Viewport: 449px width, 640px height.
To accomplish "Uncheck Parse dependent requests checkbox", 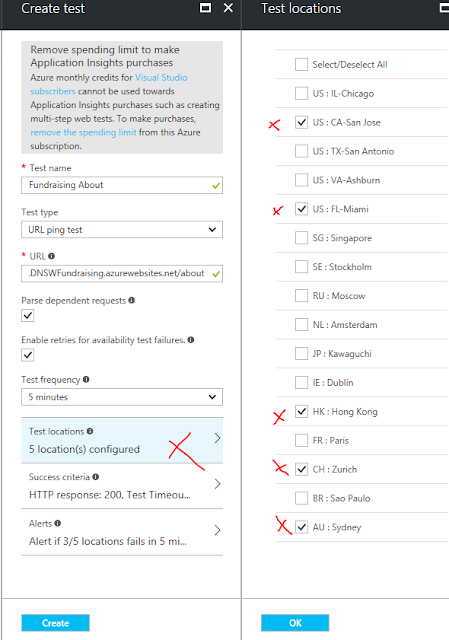I will 28,316.
